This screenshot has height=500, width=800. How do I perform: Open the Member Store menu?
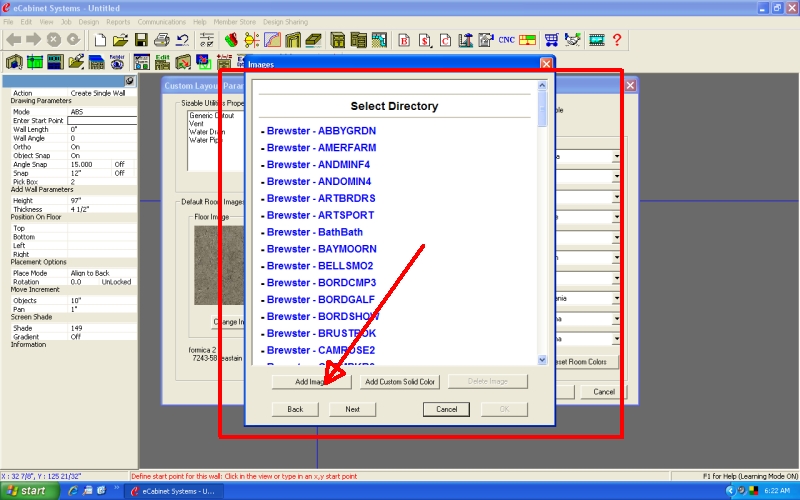click(234, 22)
